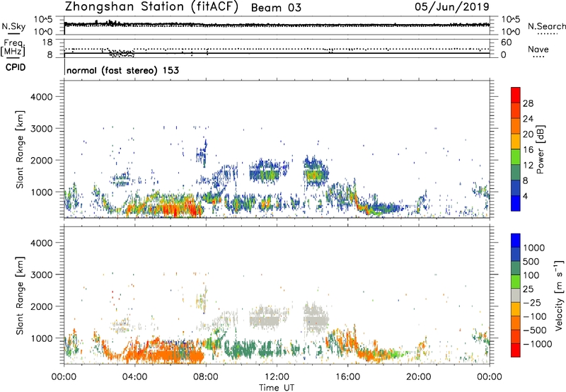Click the Nave legend label
The height and width of the screenshot is (392, 566).
pos(538,49)
